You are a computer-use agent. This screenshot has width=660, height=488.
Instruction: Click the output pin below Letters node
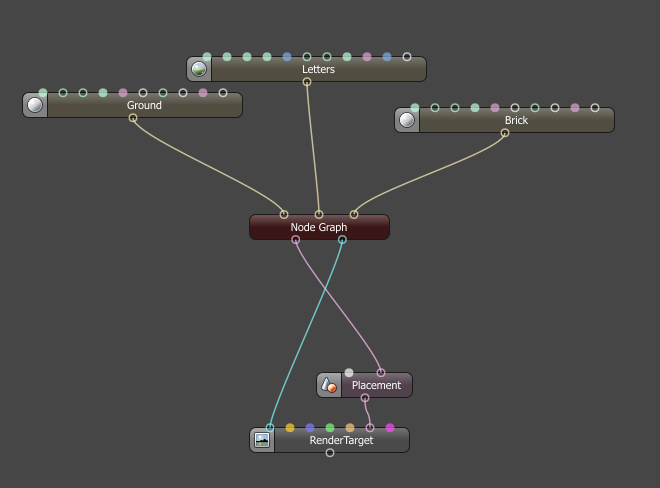pos(307,82)
